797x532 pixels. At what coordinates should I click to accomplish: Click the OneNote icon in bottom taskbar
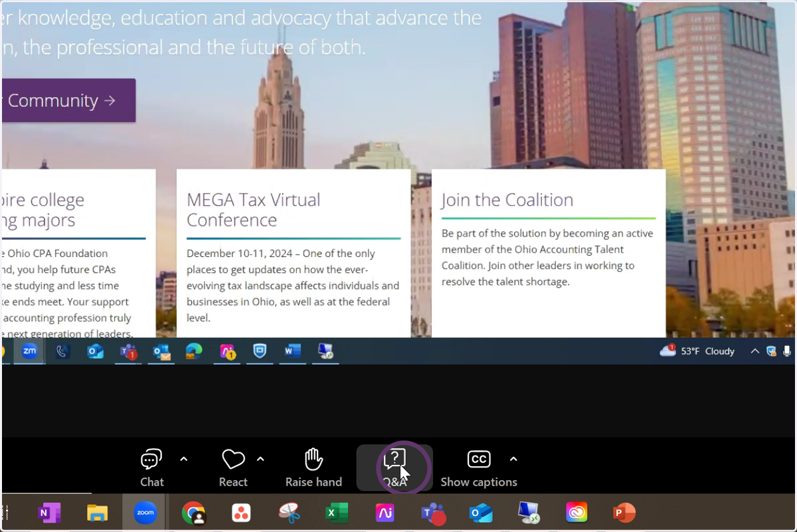[x=49, y=513]
